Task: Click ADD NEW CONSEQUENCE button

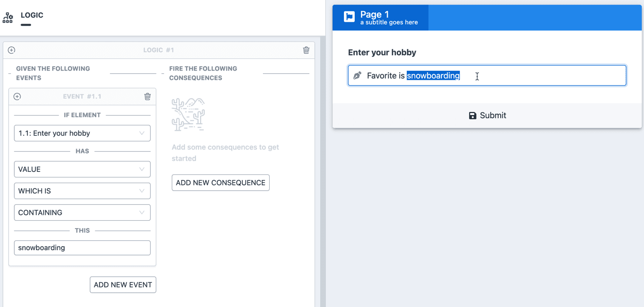Action: 221,183
